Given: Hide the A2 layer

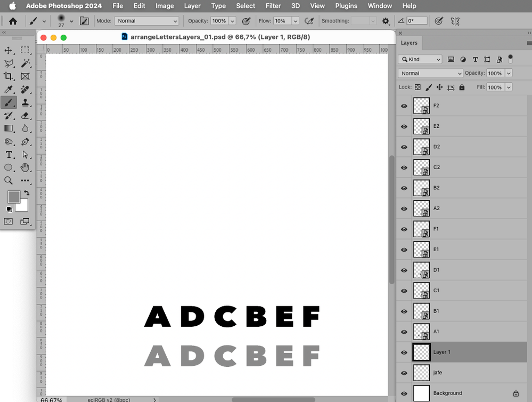Looking at the screenshot, I should tap(404, 208).
